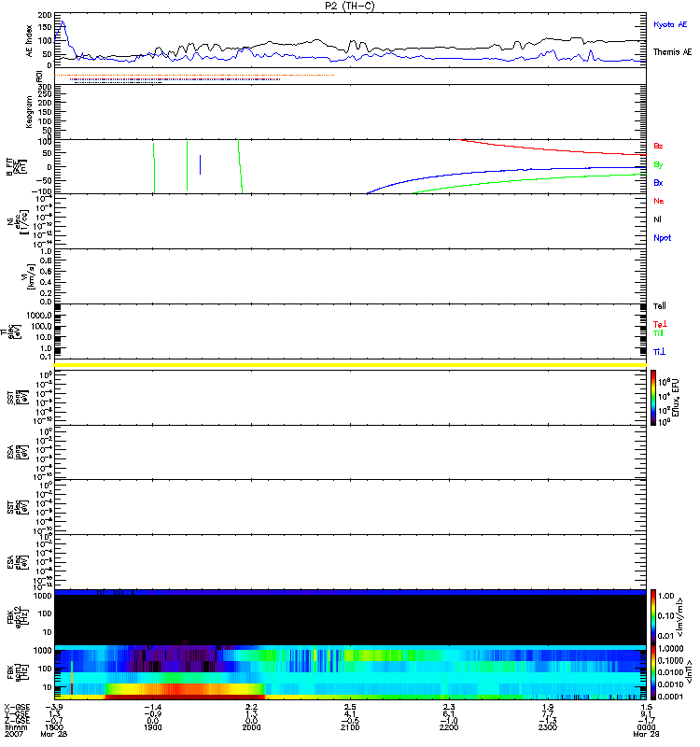The width and height of the screenshot is (700, 747).
Task: Click the 2100 time axis label
Action: coord(349,727)
